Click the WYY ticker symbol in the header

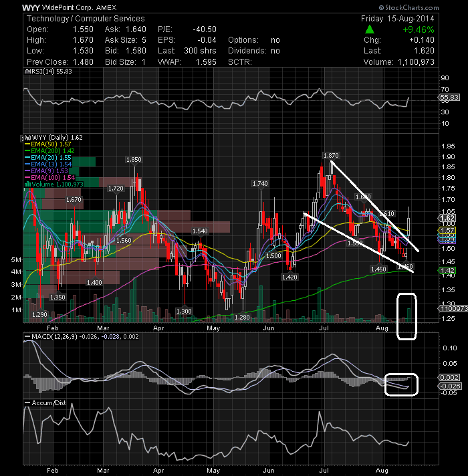click(x=31, y=7)
